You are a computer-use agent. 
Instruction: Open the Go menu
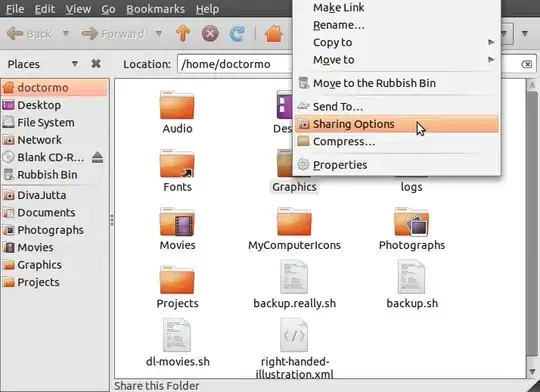(108, 9)
